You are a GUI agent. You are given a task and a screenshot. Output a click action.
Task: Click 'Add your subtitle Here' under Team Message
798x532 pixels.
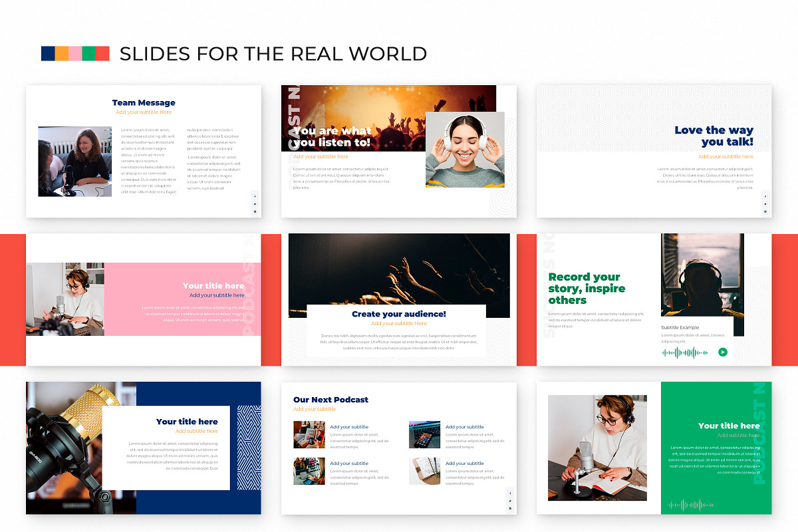144,112
